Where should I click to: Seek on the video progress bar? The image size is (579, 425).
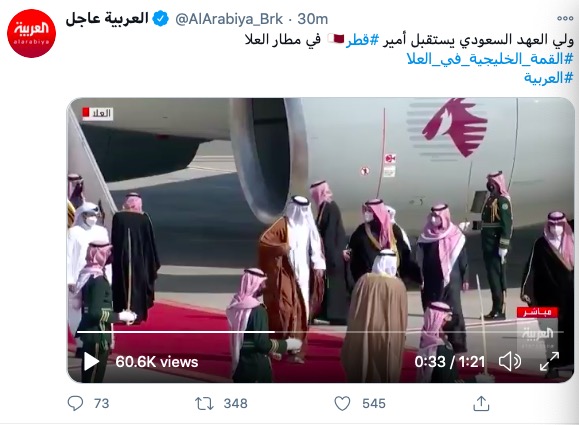click(x=320, y=332)
